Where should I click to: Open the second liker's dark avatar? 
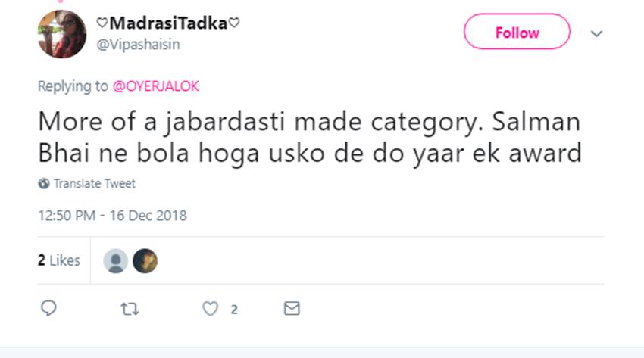(145, 261)
